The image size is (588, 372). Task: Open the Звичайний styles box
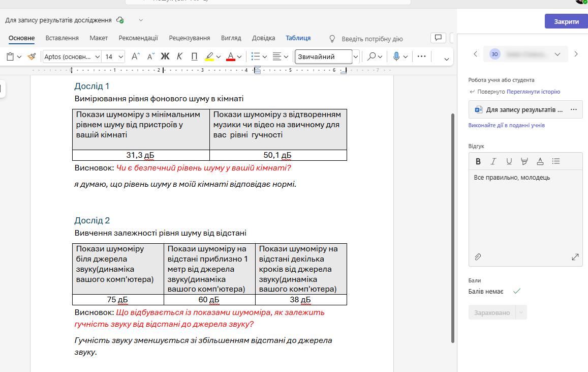(x=324, y=56)
